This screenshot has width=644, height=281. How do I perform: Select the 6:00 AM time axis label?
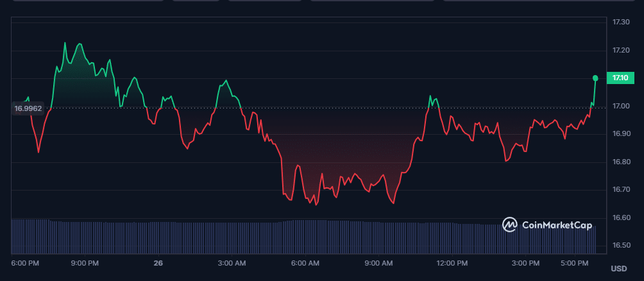[x=305, y=263]
